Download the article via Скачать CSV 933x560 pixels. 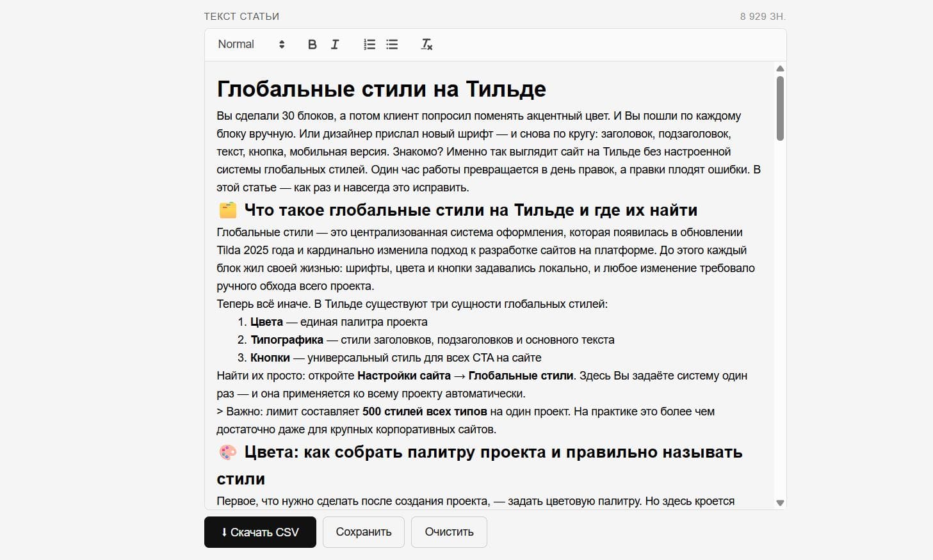tap(260, 532)
